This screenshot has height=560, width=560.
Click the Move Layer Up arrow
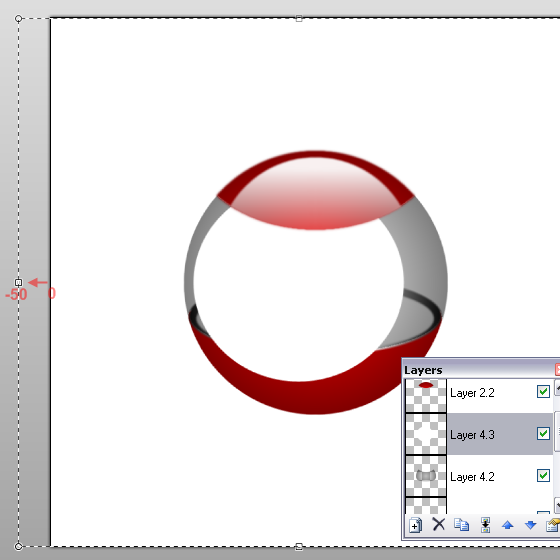tap(508, 525)
